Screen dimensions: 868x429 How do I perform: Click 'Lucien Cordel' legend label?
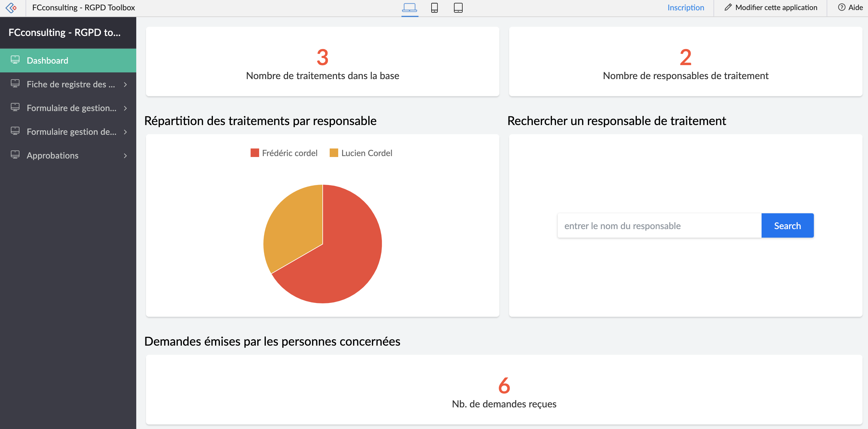[366, 153]
